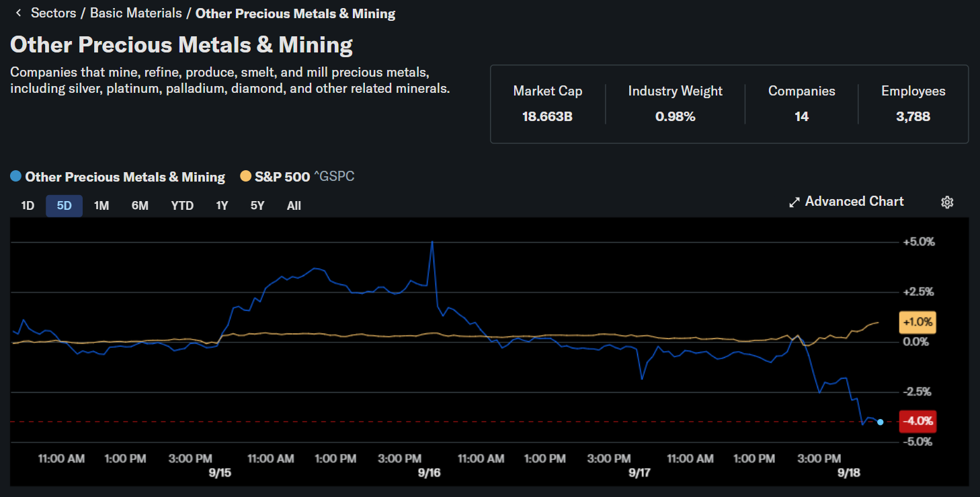Click the +5.0% y-axis label
The image size is (980, 497).
pyautogui.click(x=919, y=241)
